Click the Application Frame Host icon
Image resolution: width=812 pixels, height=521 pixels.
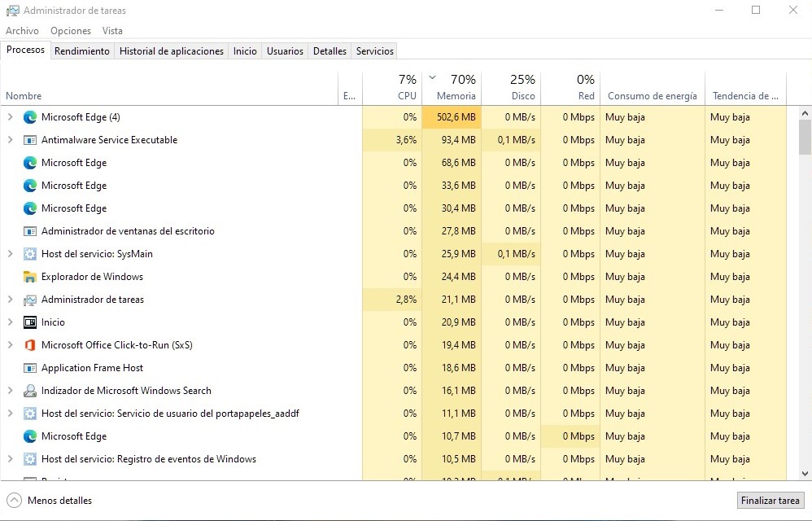(x=30, y=368)
